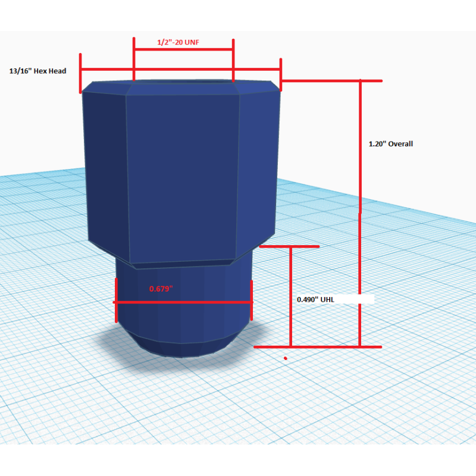This screenshot has width=476, height=476.
Task: Click the horizontal red 0.679" dimension line
Action: (x=183, y=302)
